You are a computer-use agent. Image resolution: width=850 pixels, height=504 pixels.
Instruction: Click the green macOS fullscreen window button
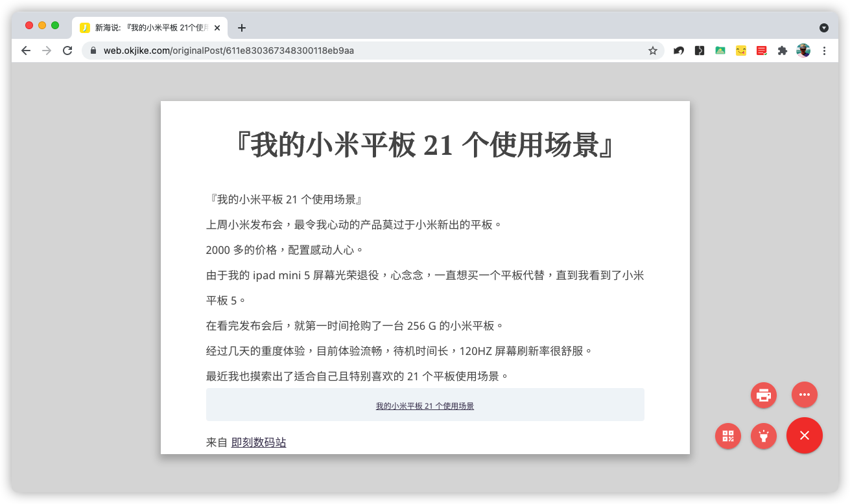(55, 25)
